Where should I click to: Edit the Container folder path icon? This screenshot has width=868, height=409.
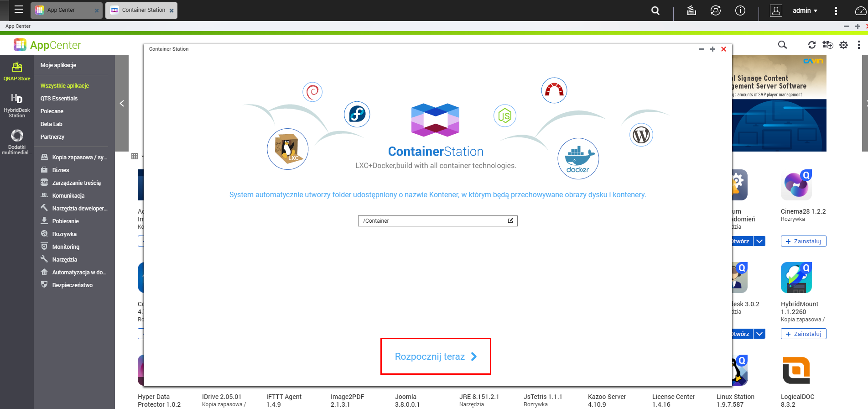(x=511, y=220)
